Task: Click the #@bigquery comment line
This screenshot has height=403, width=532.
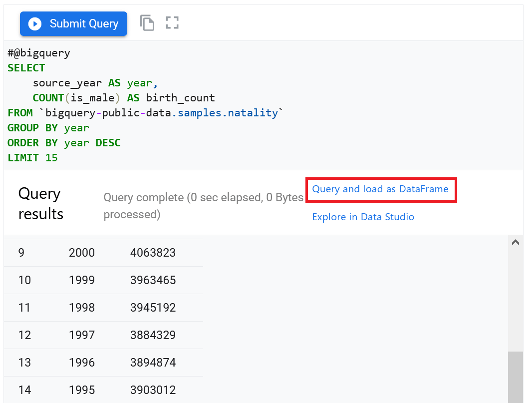Action: [39, 53]
